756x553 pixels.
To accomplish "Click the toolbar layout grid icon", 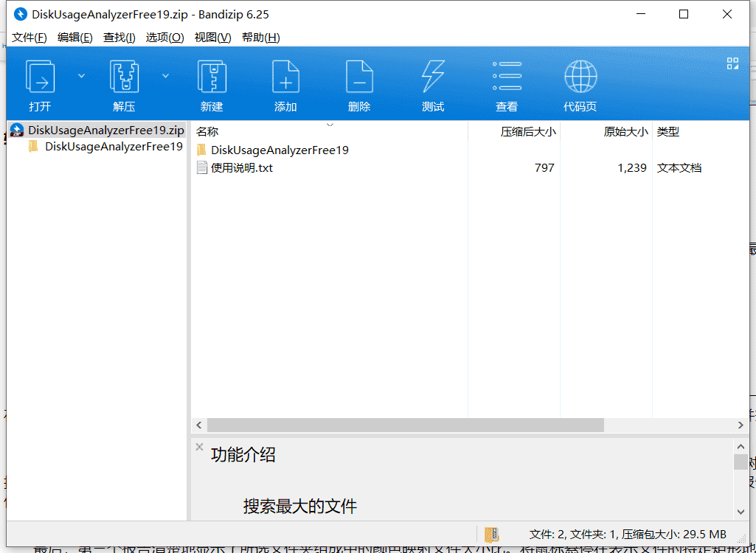I will [x=732, y=63].
